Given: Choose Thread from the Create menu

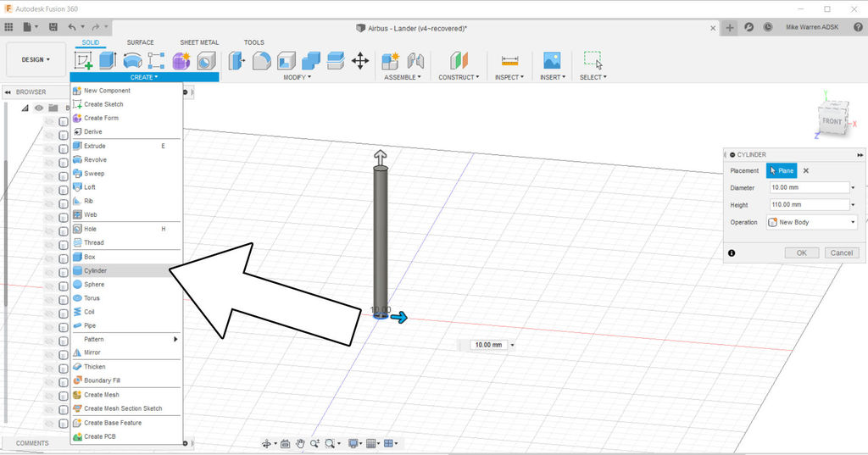Looking at the screenshot, I should (127, 243).
